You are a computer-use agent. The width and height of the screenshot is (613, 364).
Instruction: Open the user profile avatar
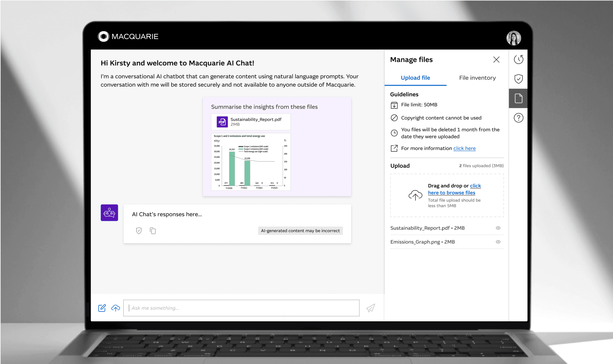[x=514, y=38]
